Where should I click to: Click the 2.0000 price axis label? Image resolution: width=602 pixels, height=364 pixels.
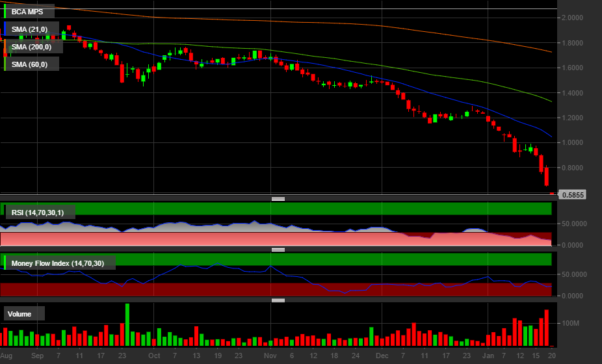[572, 18]
